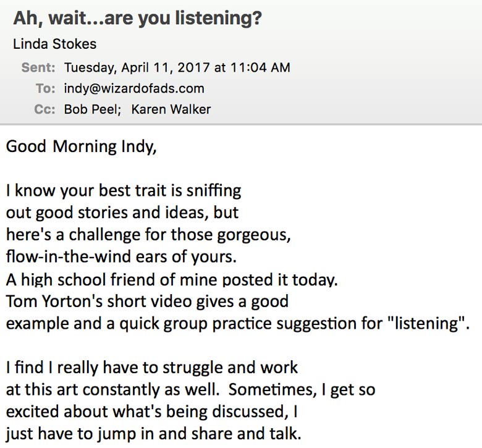The height and width of the screenshot is (448, 482).
Task: Click sender name Linda Stokes
Action: point(55,44)
